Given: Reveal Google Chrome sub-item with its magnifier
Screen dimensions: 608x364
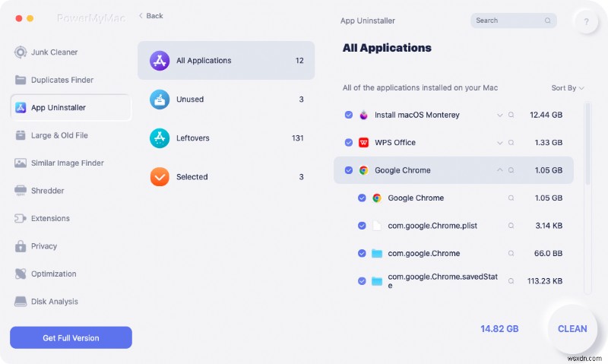Looking at the screenshot, I should 511,198.
